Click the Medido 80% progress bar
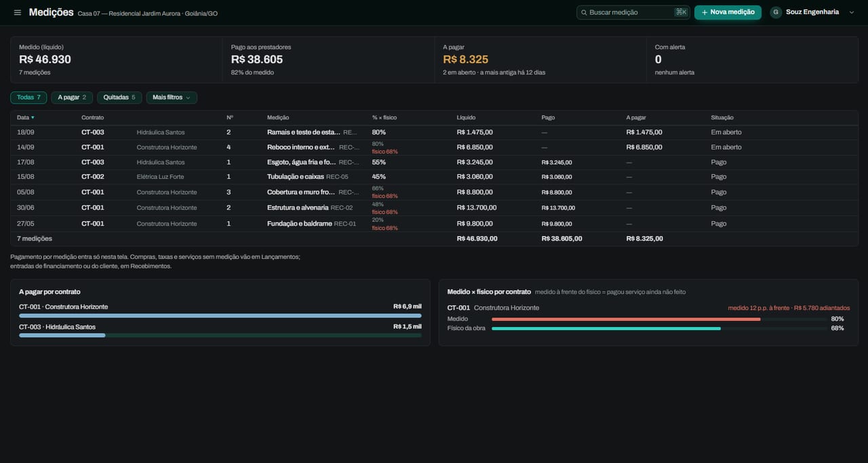The width and height of the screenshot is (868, 463). pos(659,319)
